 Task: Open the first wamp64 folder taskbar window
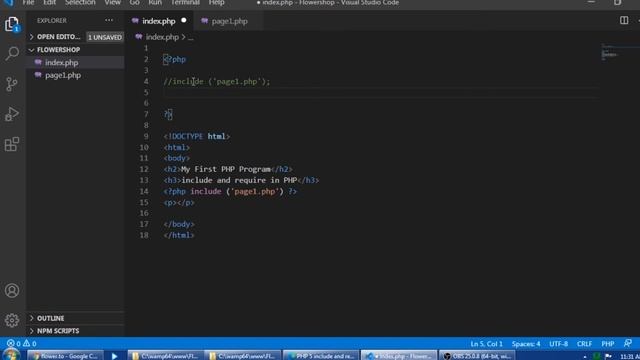(165, 356)
